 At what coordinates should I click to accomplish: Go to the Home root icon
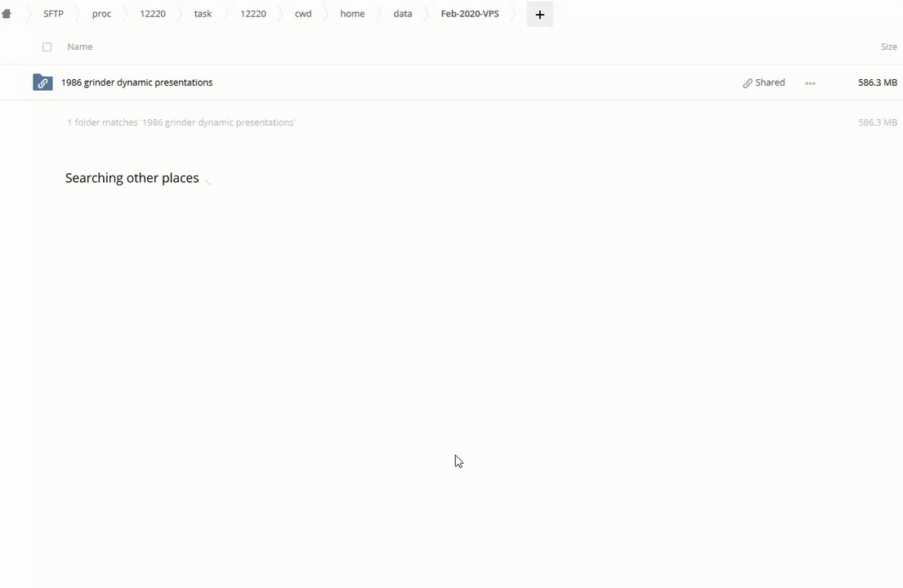pos(7,14)
